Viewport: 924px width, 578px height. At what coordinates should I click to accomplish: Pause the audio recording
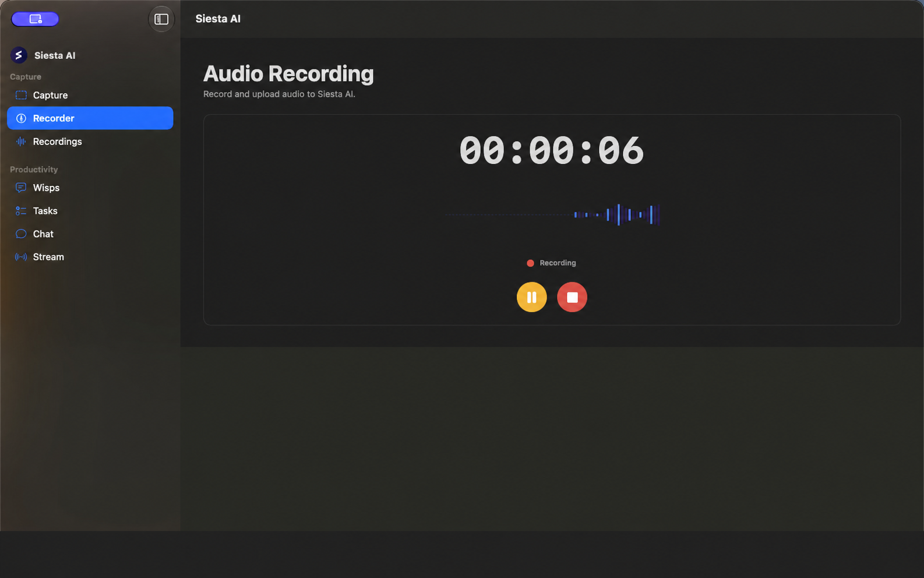[531, 297]
